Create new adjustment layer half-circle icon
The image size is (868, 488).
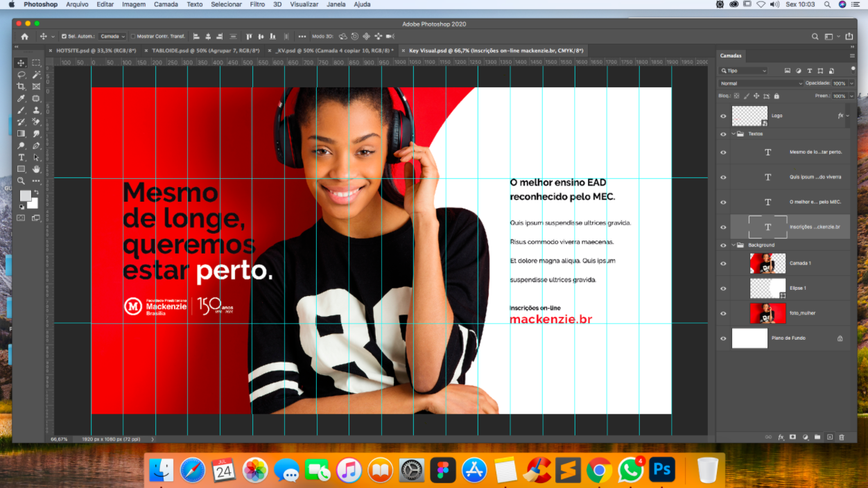pos(805,437)
